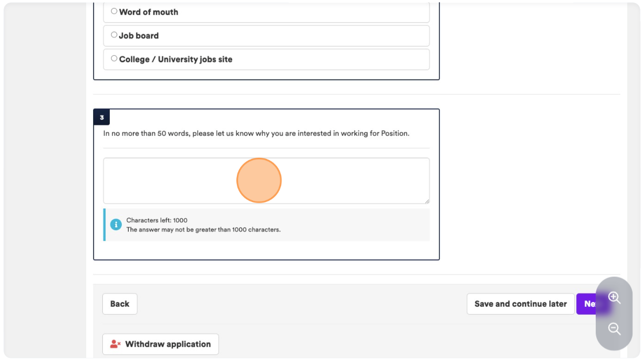Click the question 3 prompt about 50 words
The height and width of the screenshot is (362, 644).
(x=256, y=134)
